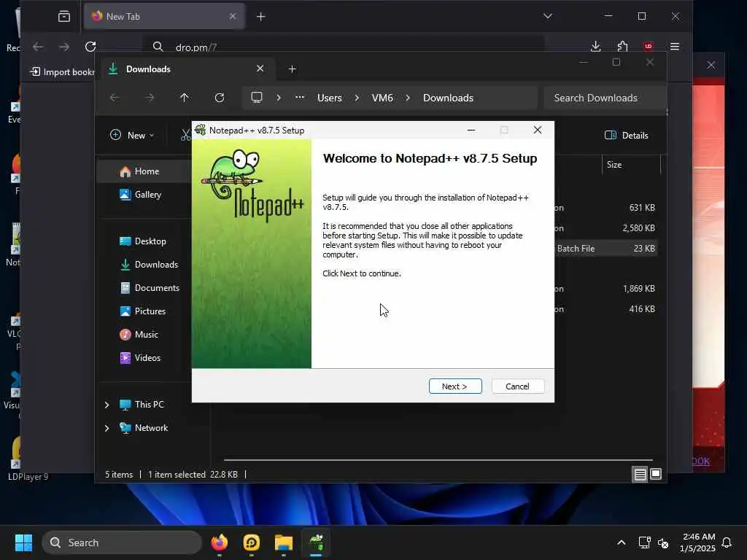Expand This PC tree node
Image resolution: width=747 pixels, height=560 pixels.
click(107, 405)
